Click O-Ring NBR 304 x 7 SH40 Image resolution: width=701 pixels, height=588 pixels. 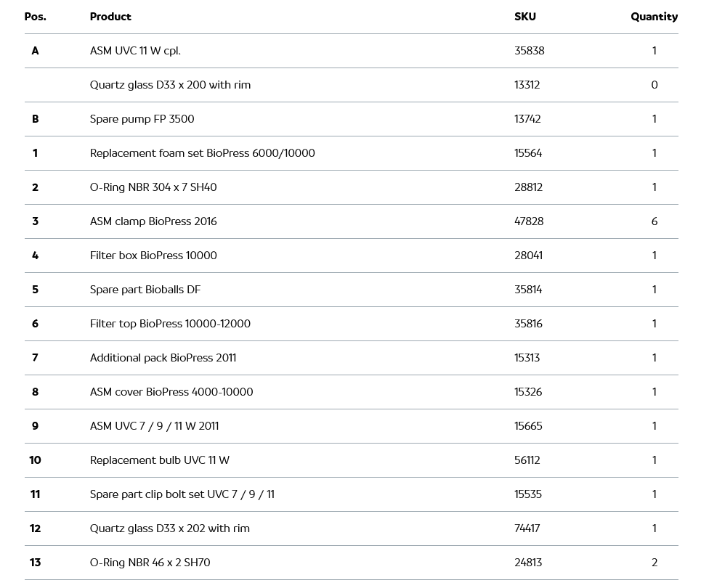(x=153, y=187)
